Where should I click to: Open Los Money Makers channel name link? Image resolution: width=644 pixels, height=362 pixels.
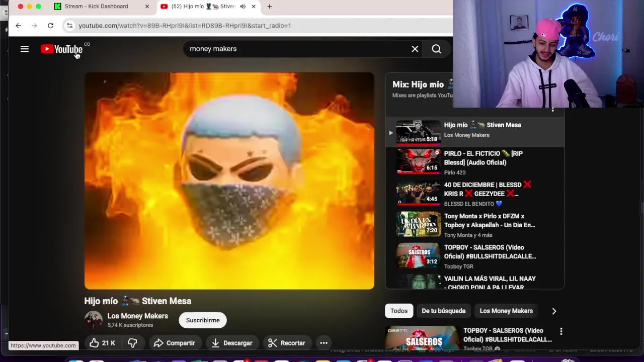pyautogui.click(x=137, y=316)
